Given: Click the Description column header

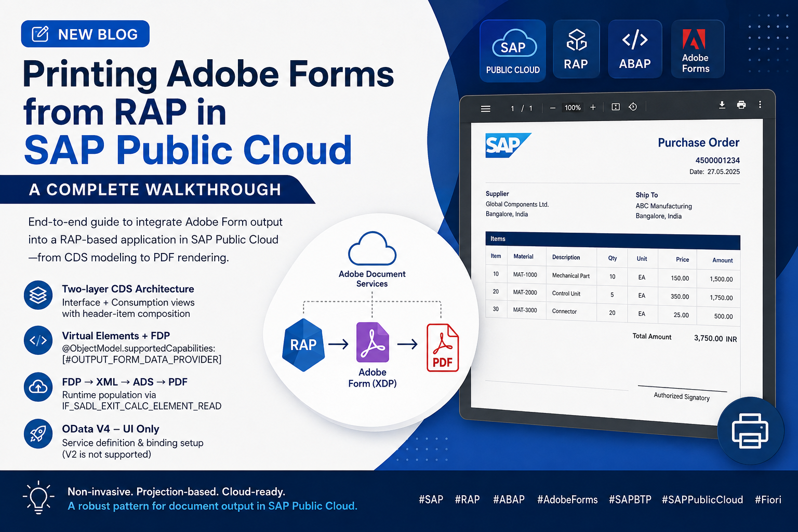Looking at the screenshot, I should click(566, 257).
